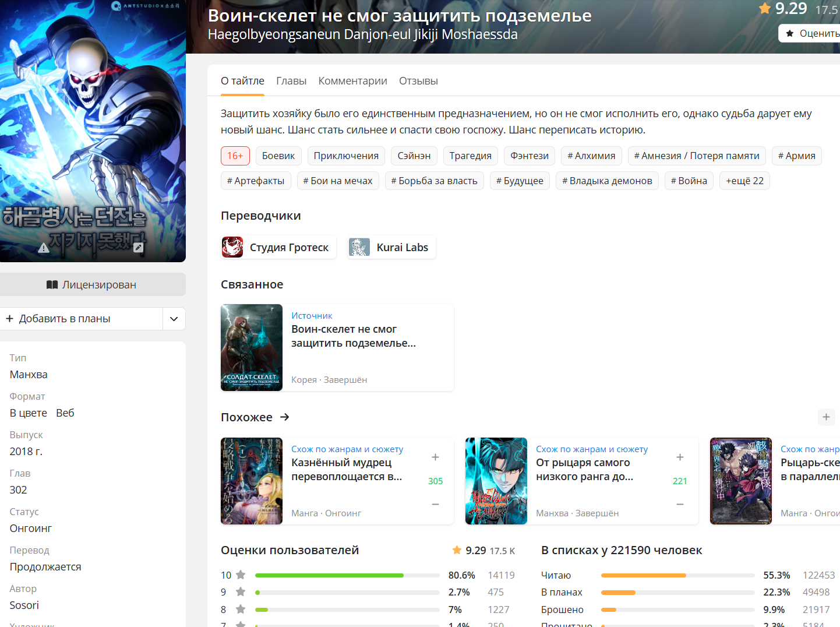Click the # Амнезия / Потеря памяти tag
The height and width of the screenshot is (627, 840).
click(x=697, y=156)
